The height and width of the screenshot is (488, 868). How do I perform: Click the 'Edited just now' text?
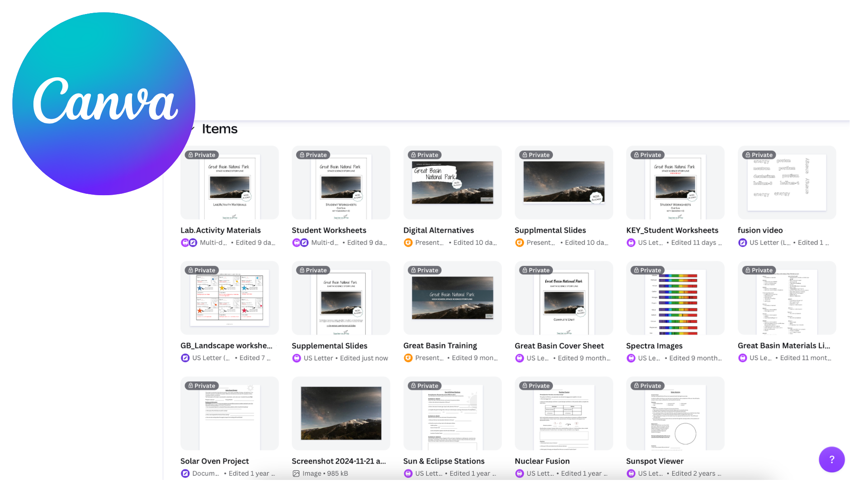[x=364, y=358]
